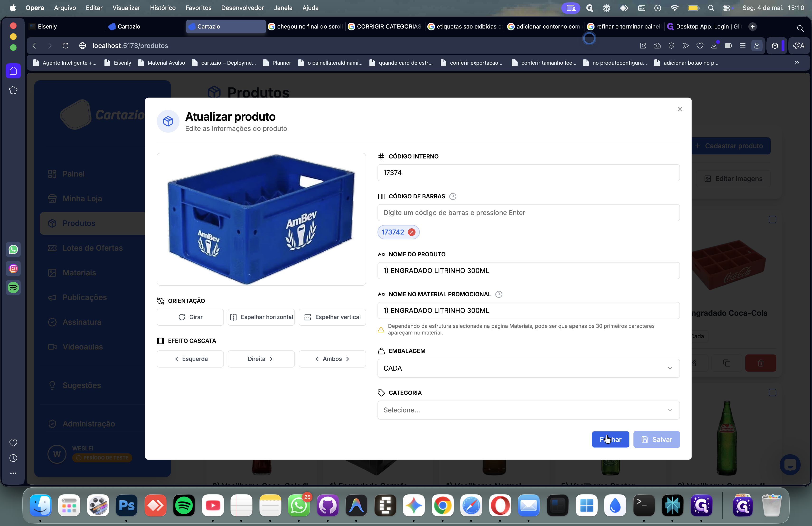Click the Nome do Produto field

click(528, 271)
